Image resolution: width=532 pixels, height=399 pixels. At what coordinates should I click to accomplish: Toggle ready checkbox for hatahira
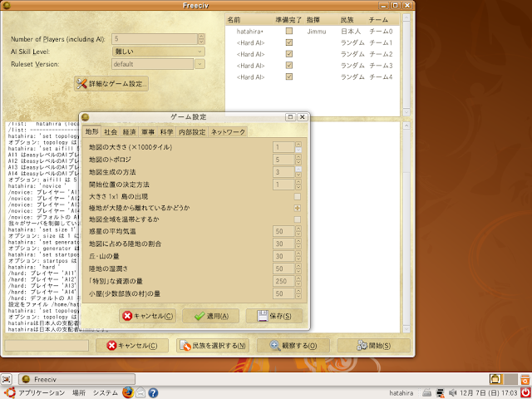click(x=288, y=32)
